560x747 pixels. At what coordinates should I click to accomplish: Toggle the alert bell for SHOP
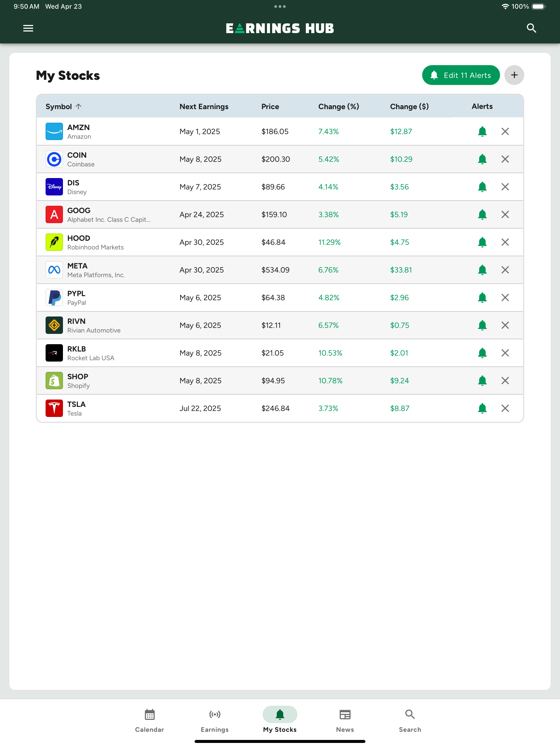pos(482,381)
